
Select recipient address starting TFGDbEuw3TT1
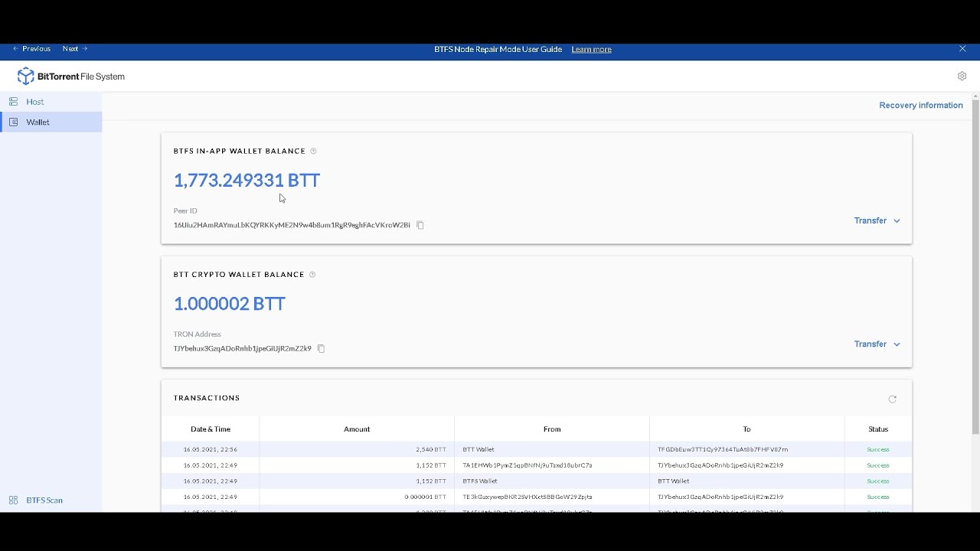[x=723, y=450]
